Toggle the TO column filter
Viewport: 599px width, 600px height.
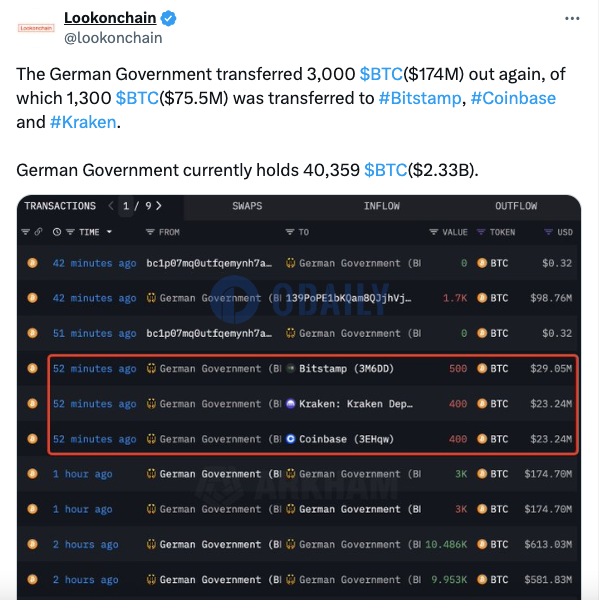coord(290,232)
